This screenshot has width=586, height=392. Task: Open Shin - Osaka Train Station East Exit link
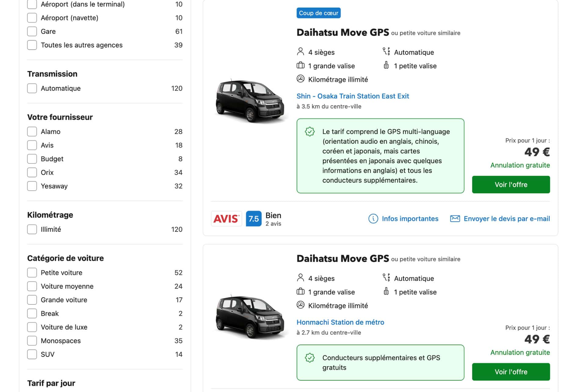pos(353,96)
